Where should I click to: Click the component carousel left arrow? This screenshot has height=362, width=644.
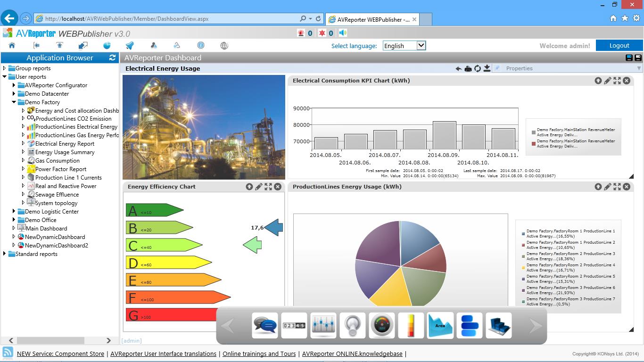[x=228, y=326]
